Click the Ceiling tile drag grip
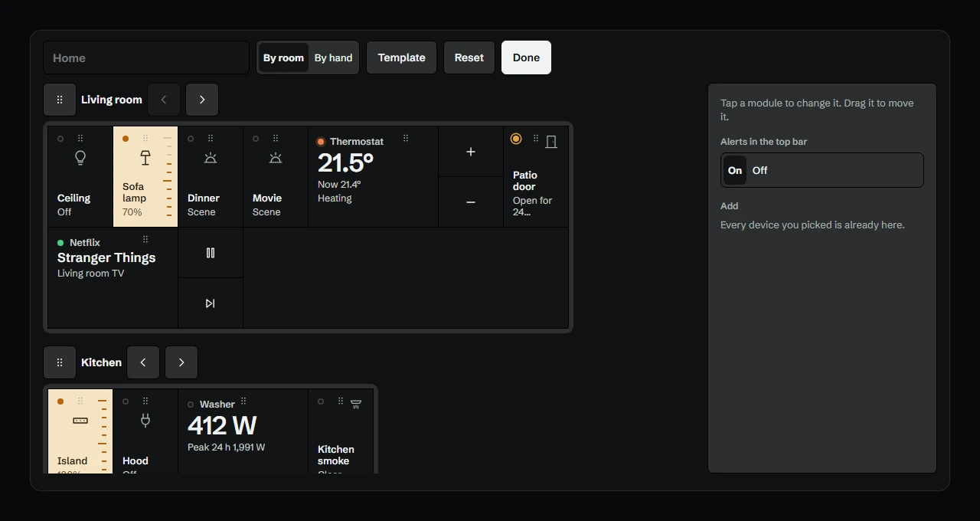The width and height of the screenshot is (980, 521). click(x=80, y=139)
